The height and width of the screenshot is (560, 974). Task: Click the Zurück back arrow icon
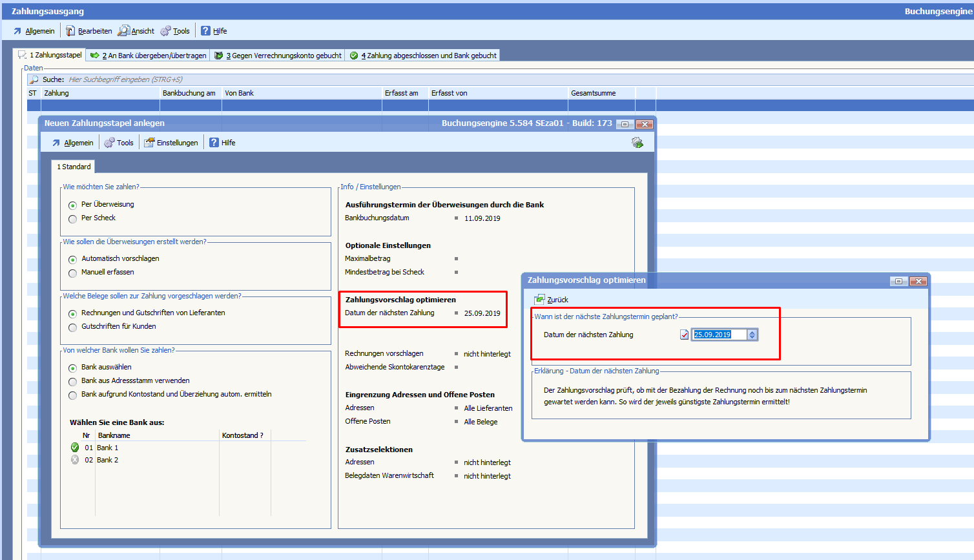coord(539,300)
